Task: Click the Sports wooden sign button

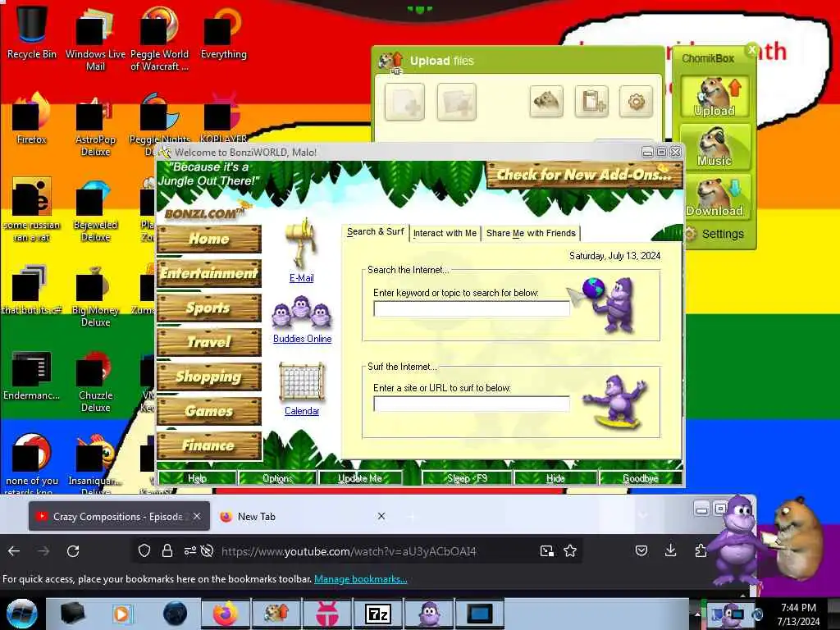Action: (209, 308)
